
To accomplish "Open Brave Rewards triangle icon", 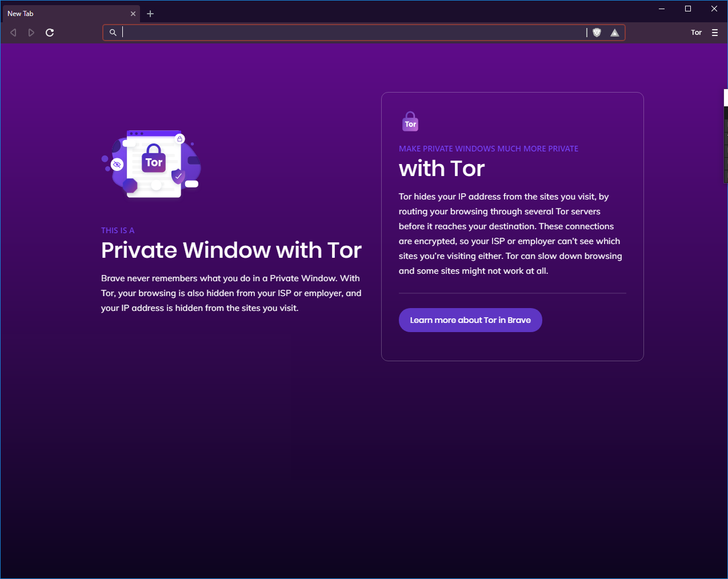I will [x=615, y=33].
